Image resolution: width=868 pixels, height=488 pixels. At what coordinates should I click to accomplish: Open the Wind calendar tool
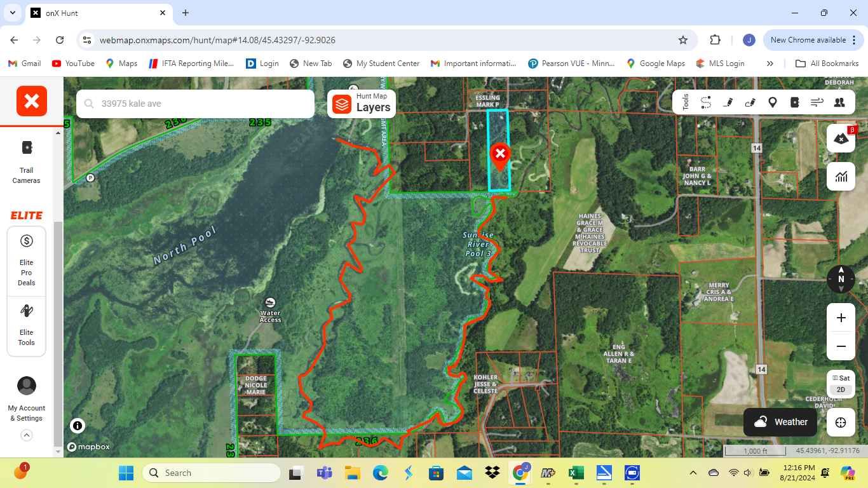[x=817, y=102]
